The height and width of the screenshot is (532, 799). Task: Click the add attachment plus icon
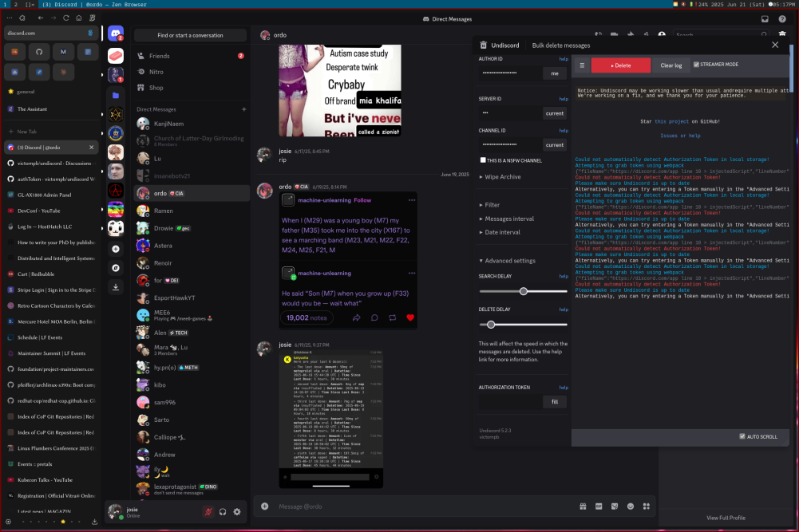click(x=265, y=506)
